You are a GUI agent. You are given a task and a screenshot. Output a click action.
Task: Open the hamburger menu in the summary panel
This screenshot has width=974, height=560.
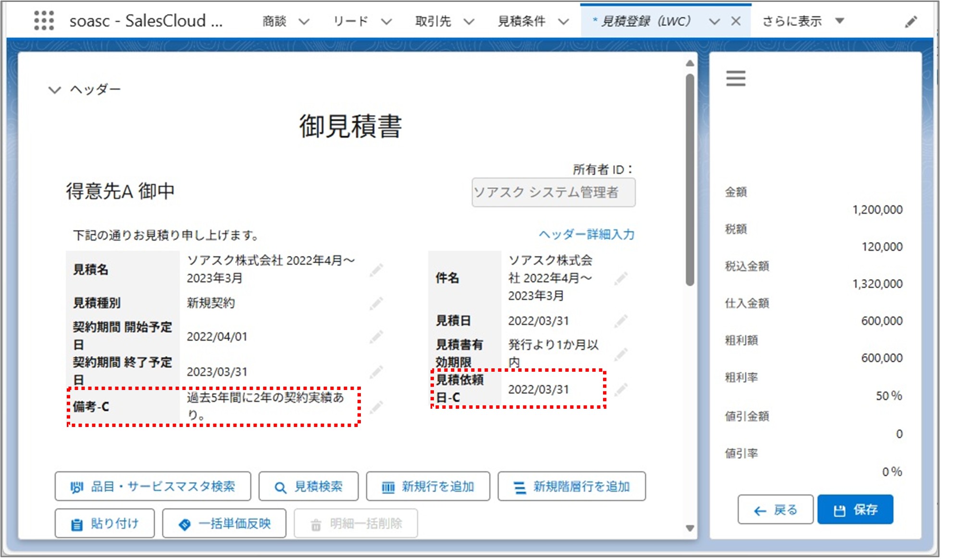(735, 78)
